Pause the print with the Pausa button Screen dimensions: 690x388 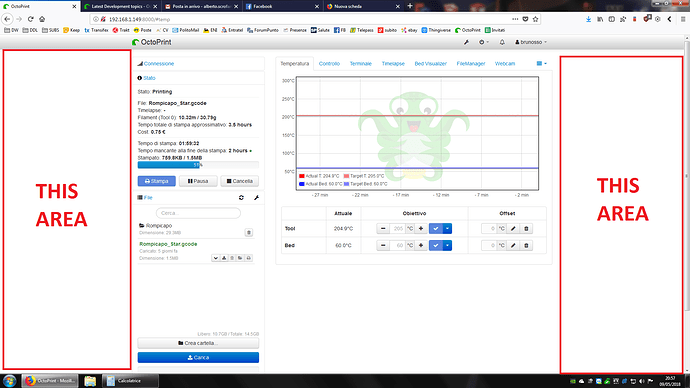pyautogui.click(x=198, y=181)
